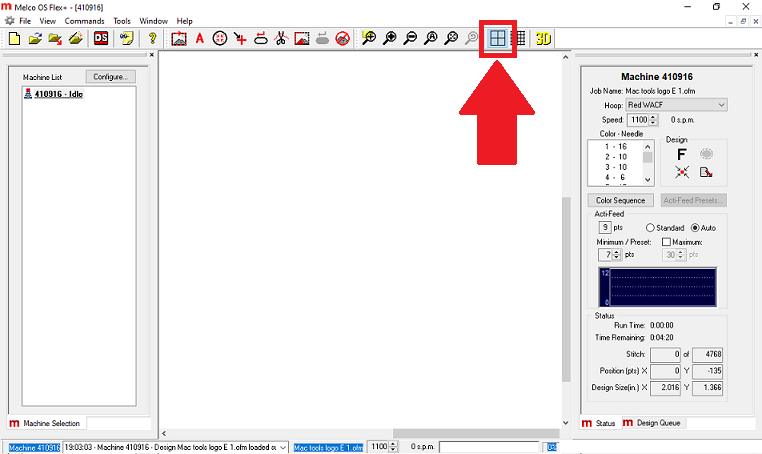The image size is (762, 454).
Task: Click the magnifier icon with cross
Action: [451, 38]
